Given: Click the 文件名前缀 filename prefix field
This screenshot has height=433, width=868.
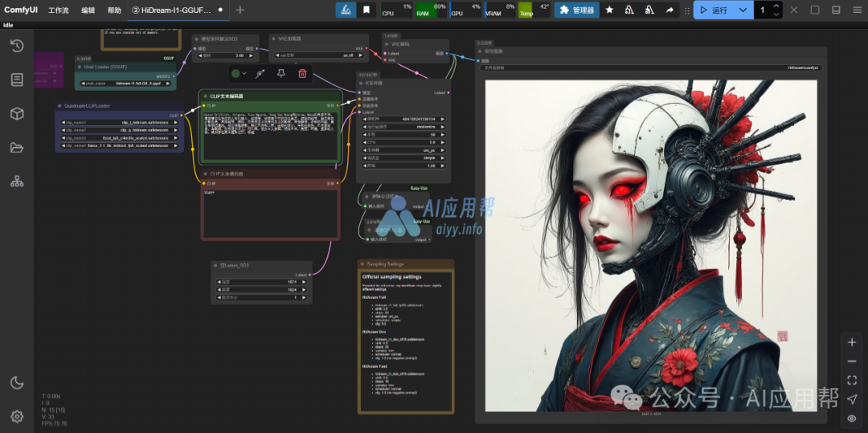Looking at the screenshot, I should pyautogui.click(x=651, y=68).
